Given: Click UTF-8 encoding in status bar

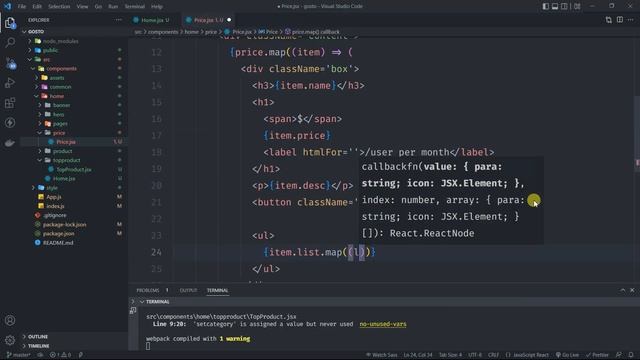Looking at the screenshot, I should pyautogui.click(x=475, y=355).
